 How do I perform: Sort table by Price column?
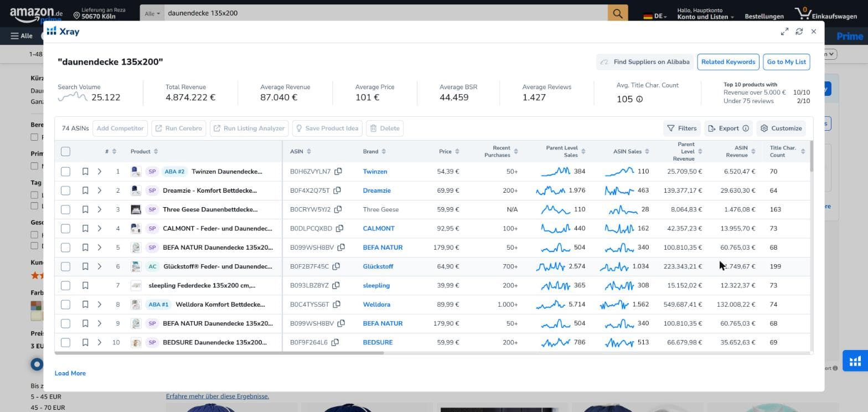(x=449, y=151)
